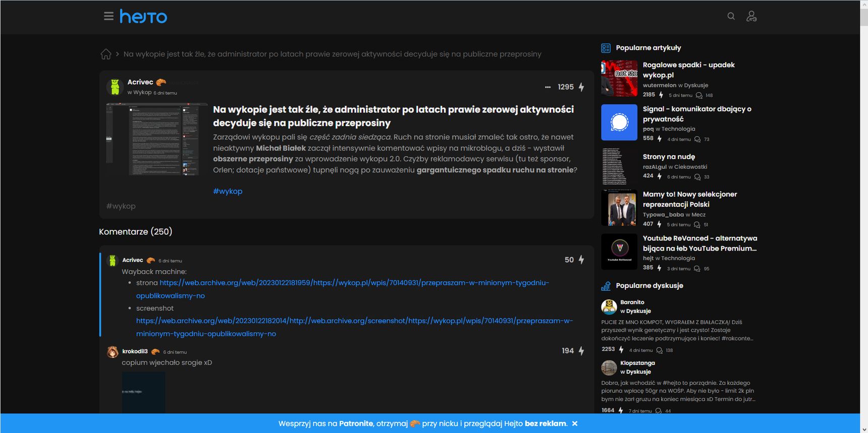Open the hamburger menu beside Hejto logo
Screen dimensions: 868x433
[x=108, y=16]
